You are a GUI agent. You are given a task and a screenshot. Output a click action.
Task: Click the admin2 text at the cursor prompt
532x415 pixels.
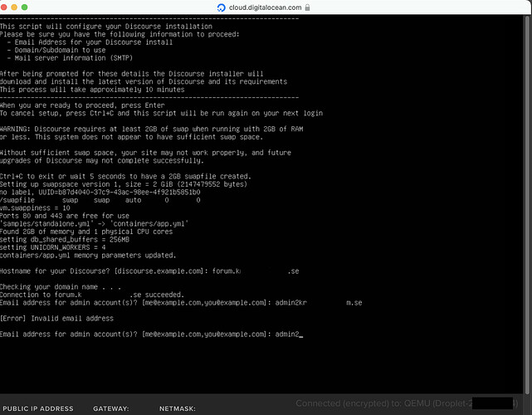[x=287, y=334]
